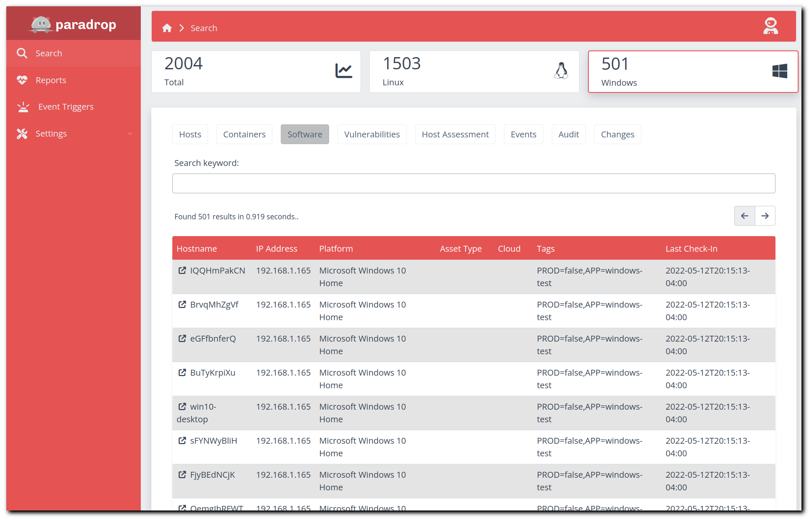
Task: Open the Settings gear icon
Action: pos(22,134)
